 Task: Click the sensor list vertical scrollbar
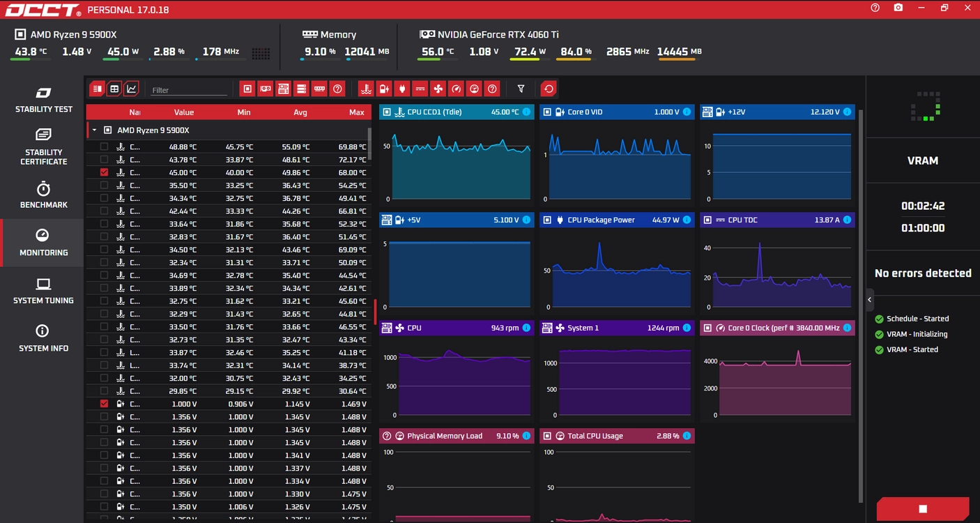point(369,143)
